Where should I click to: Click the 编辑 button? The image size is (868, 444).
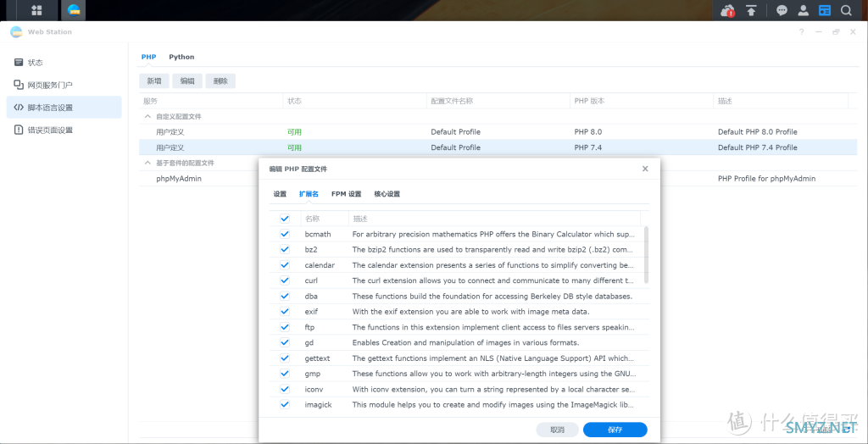point(187,80)
